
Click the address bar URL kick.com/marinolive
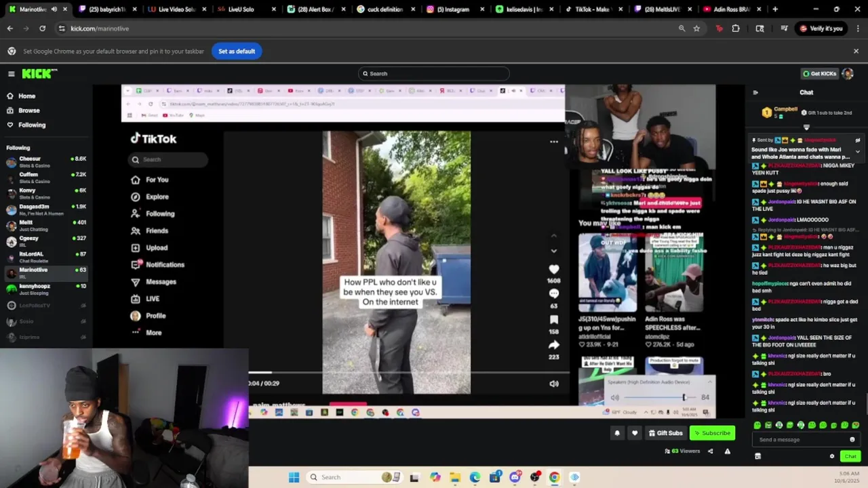(x=100, y=28)
